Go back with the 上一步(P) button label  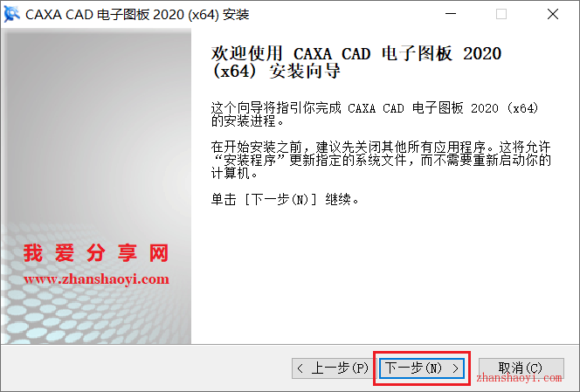(x=340, y=368)
